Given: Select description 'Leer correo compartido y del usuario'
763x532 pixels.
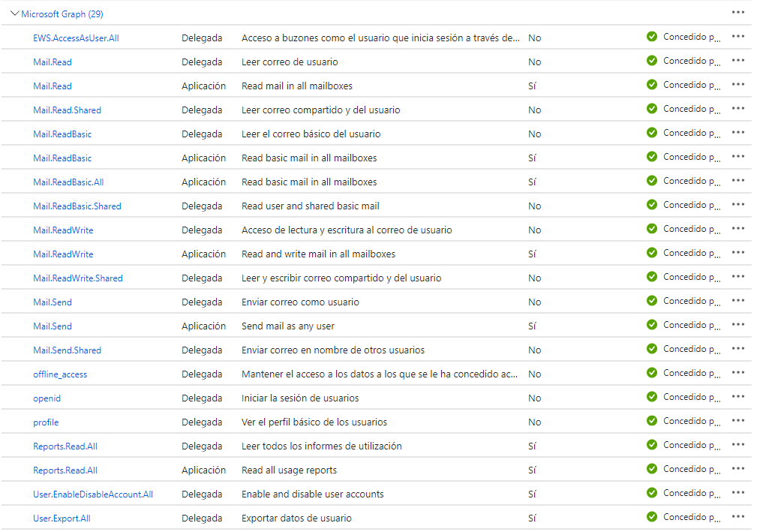Looking at the screenshot, I should [320, 110].
